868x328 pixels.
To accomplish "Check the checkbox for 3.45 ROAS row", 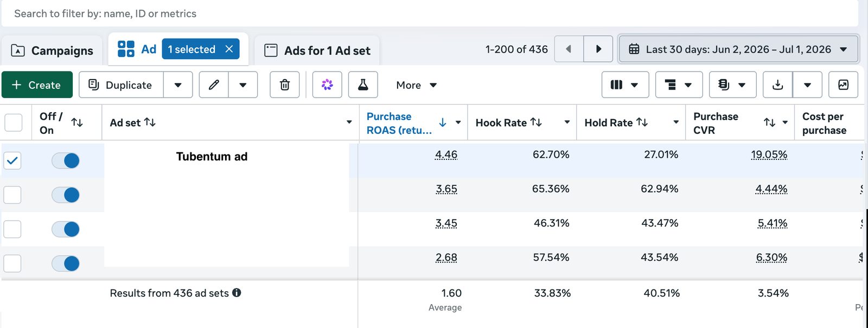I will 12,229.
